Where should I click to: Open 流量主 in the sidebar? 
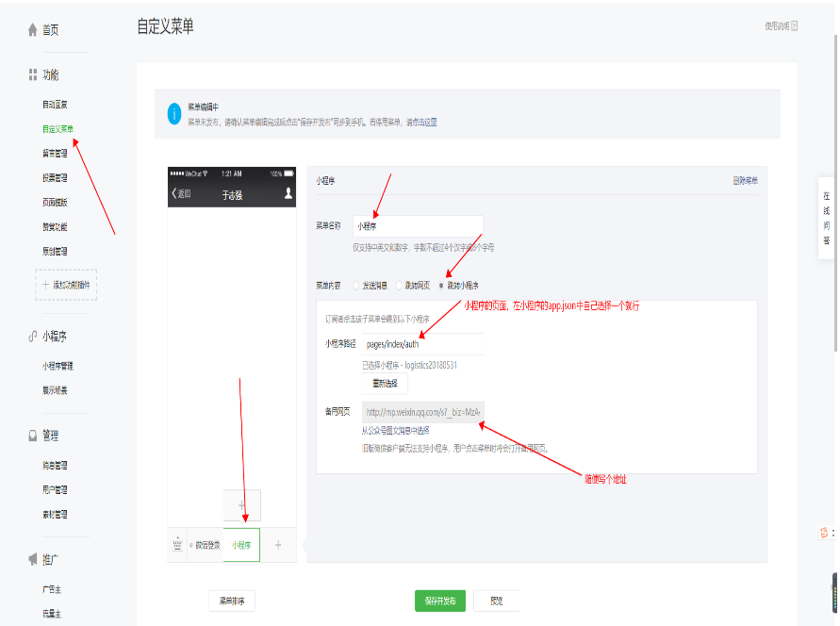pyautogui.click(x=52, y=615)
